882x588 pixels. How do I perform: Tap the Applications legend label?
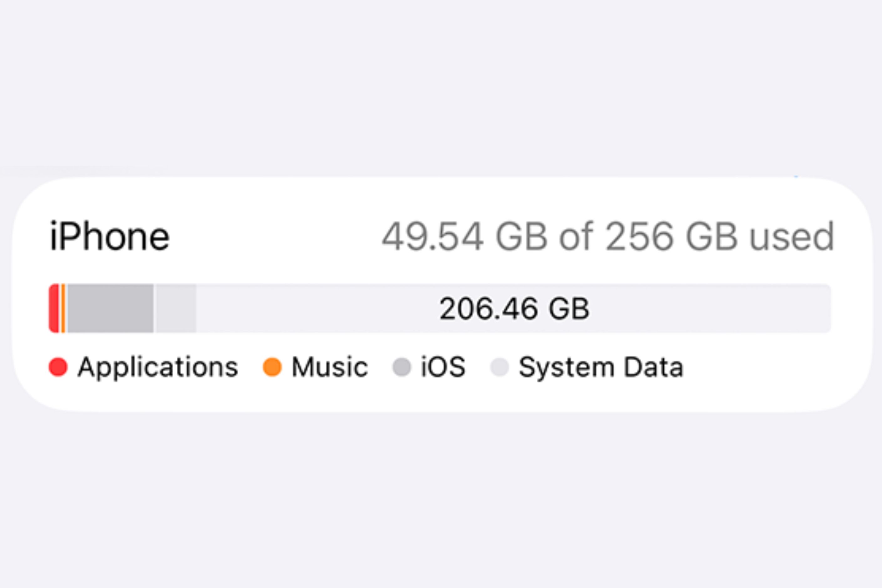(x=158, y=367)
